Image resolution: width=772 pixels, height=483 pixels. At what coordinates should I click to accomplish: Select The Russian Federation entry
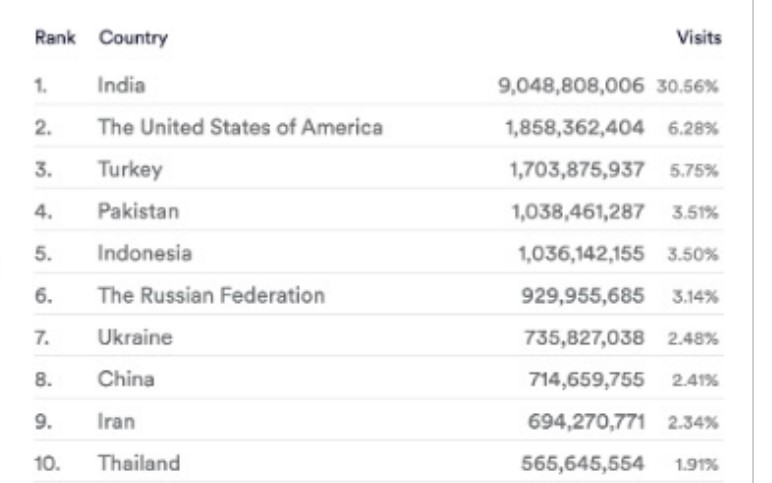pos(211,296)
